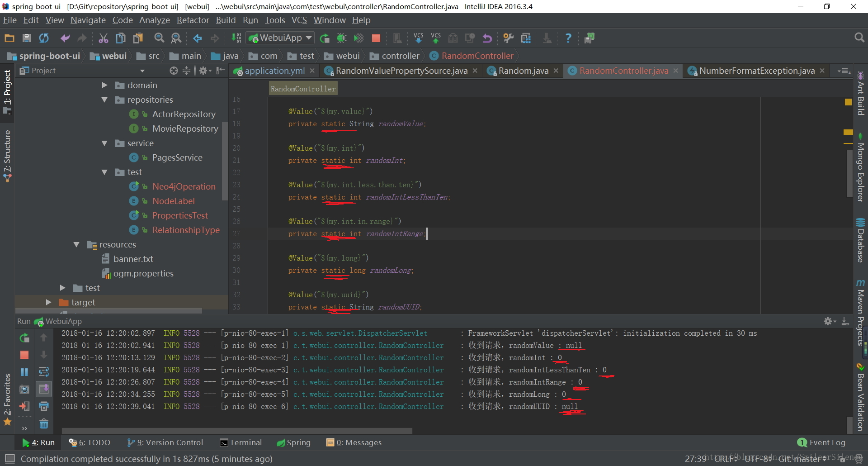Run with coverage icon

(x=359, y=38)
